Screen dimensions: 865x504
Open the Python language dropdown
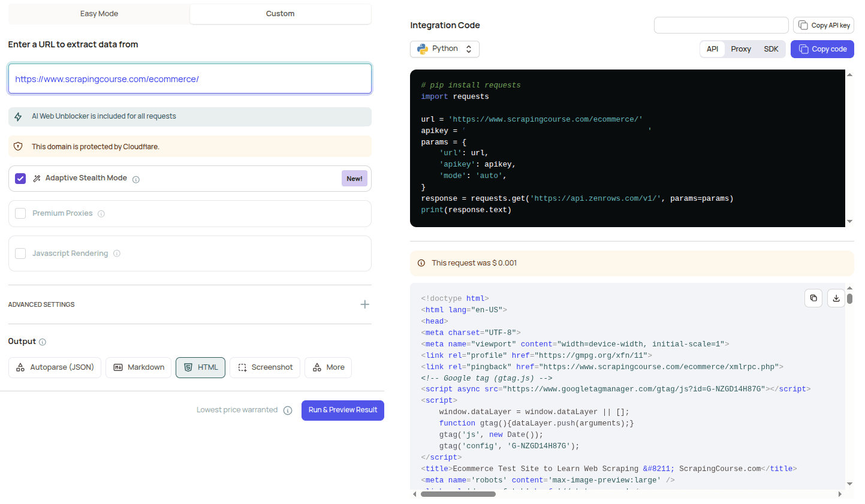[x=444, y=49]
